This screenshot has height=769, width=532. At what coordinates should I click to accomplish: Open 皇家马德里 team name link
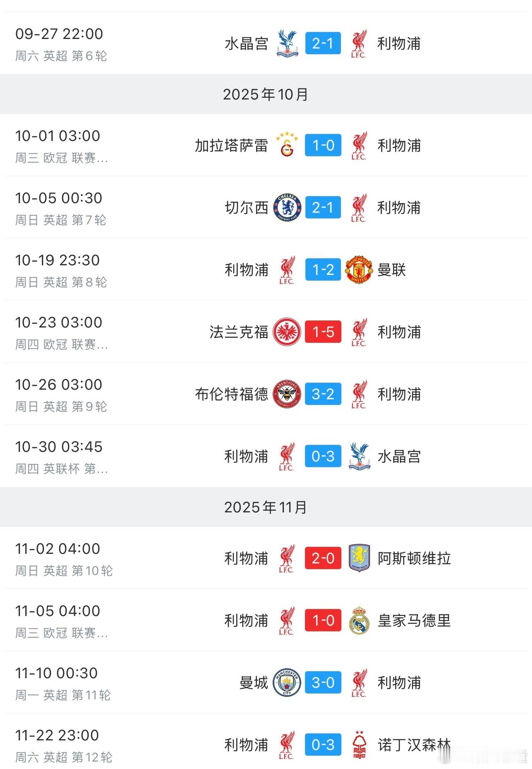click(414, 621)
